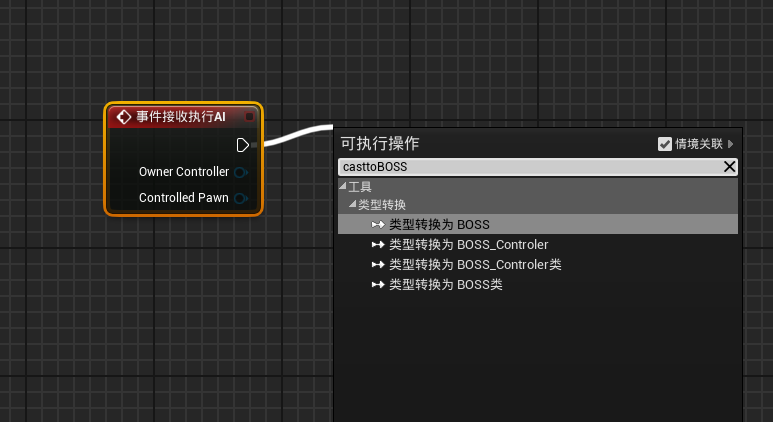Collapse the 工具 category

[343, 186]
